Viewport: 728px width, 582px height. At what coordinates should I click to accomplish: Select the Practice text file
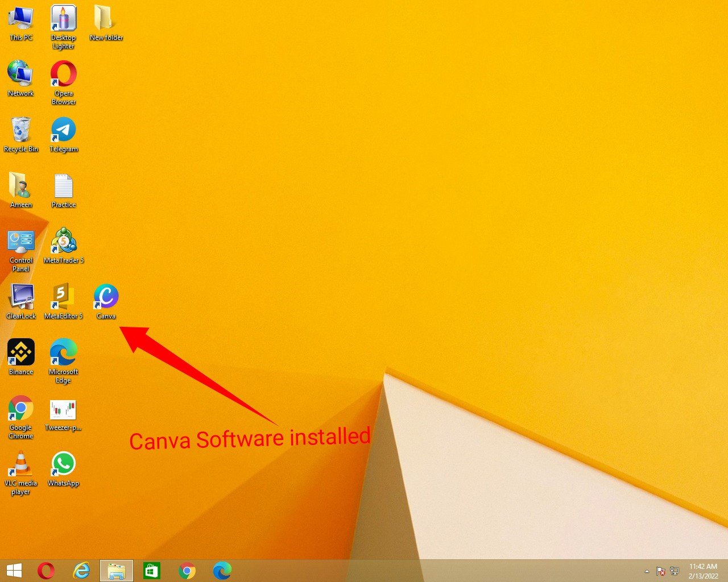63,190
